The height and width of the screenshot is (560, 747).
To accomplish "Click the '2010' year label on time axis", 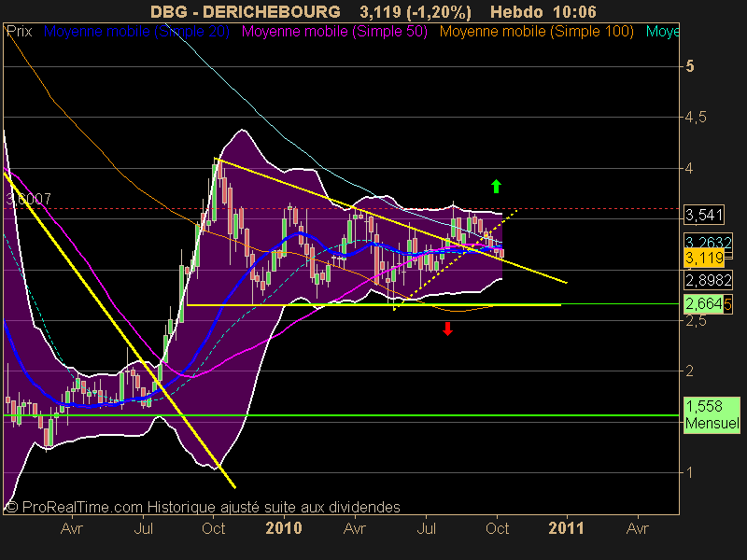I will tap(284, 528).
